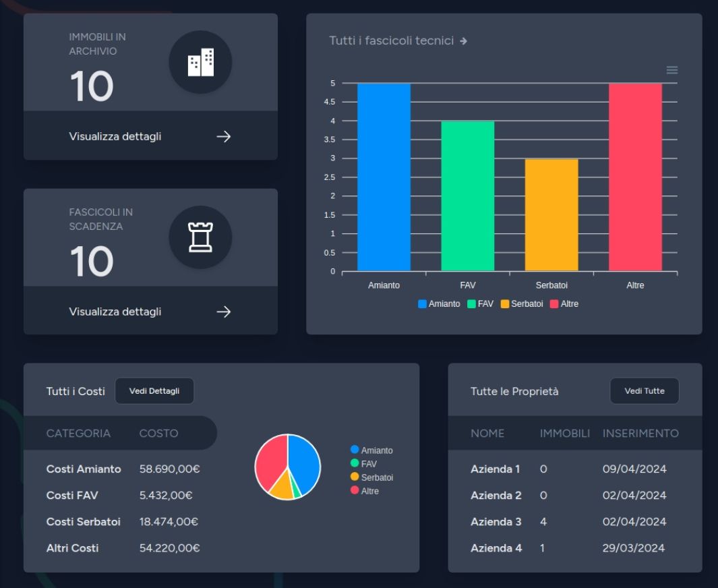The image size is (718, 588).
Task: Toggle FAV series in bar chart legend
Action: point(480,304)
